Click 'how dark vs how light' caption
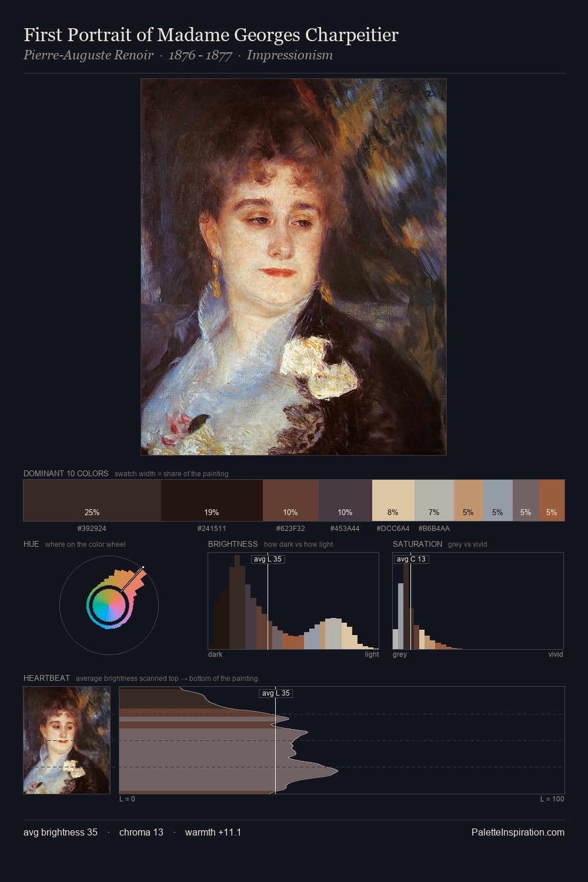The width and height of the screenshot is (588, 882). [298, 544]
